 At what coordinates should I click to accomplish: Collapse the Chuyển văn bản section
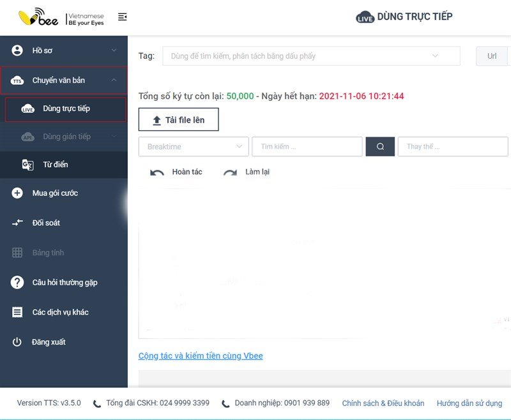pos(64,80)
